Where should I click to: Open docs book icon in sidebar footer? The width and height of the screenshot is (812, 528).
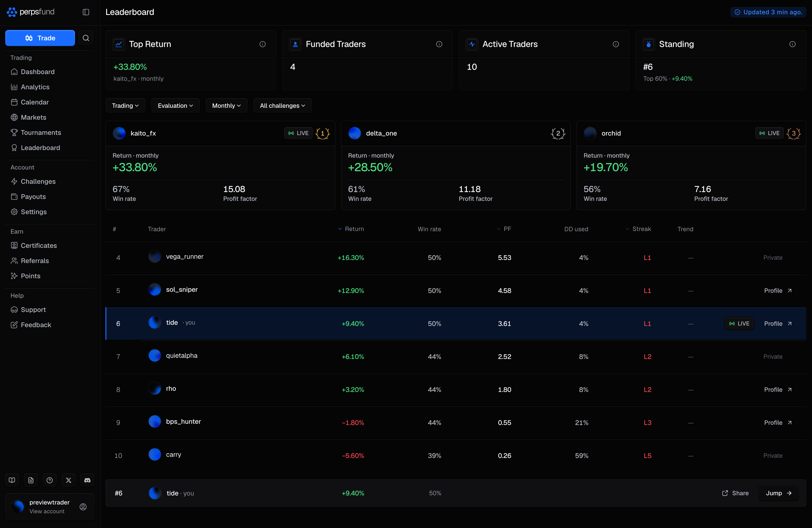coord(12,480)
